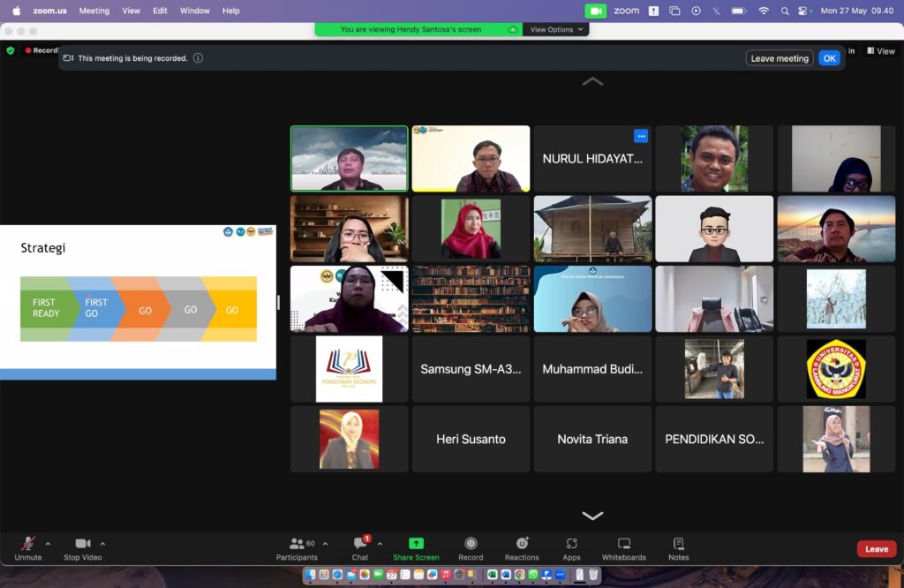
Task: Open Whiteboards from the toolbar
Action: [x=624, y=544]
